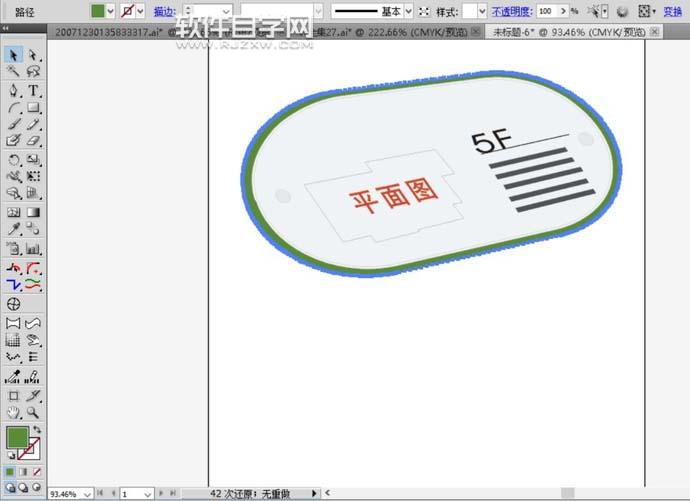Select the Blend tool
The image size is (690, 501).
(x=33, y=229)
